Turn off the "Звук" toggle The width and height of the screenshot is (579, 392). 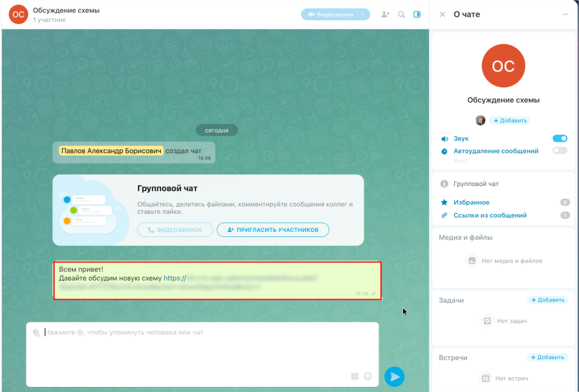click(560, 139)
